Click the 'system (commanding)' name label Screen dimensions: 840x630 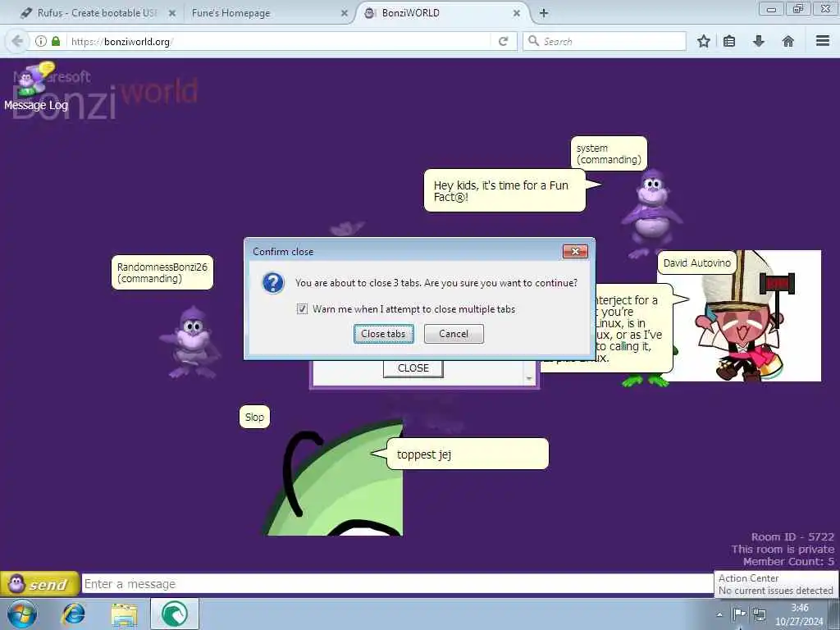[609, 153]
